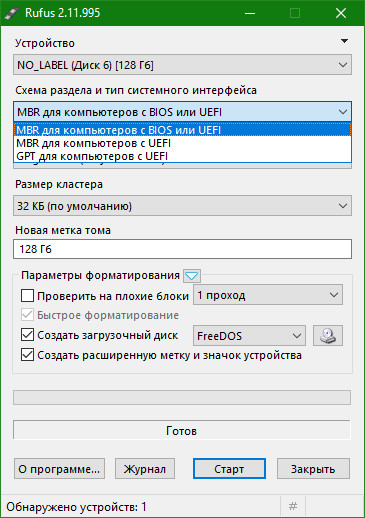The height and width of the screenshot is (518, 365).
Task: Click the Rufus USB icon in title bar
Action: pyautogui.click(x=12, y=13)
